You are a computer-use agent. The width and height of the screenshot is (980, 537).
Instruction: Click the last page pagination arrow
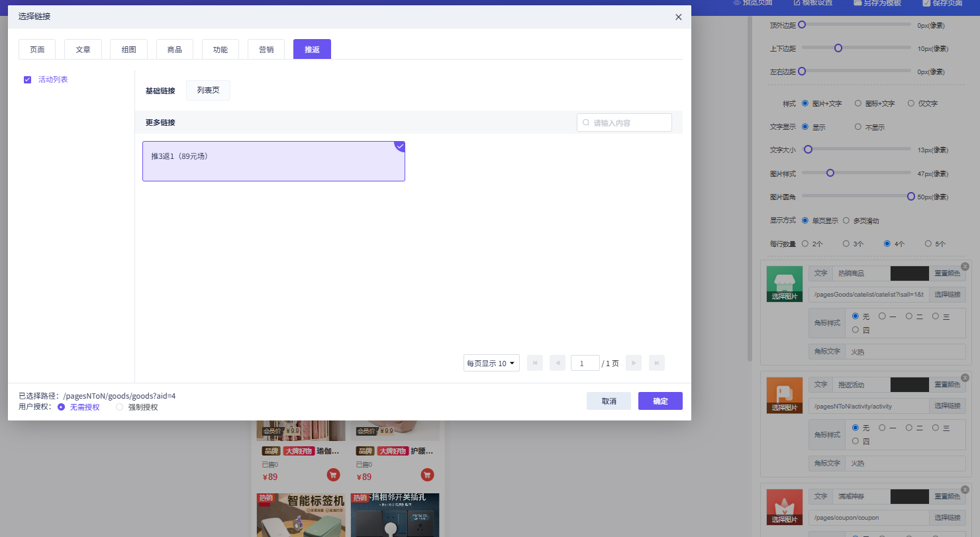pyautogui.click(x=657, y=363)
